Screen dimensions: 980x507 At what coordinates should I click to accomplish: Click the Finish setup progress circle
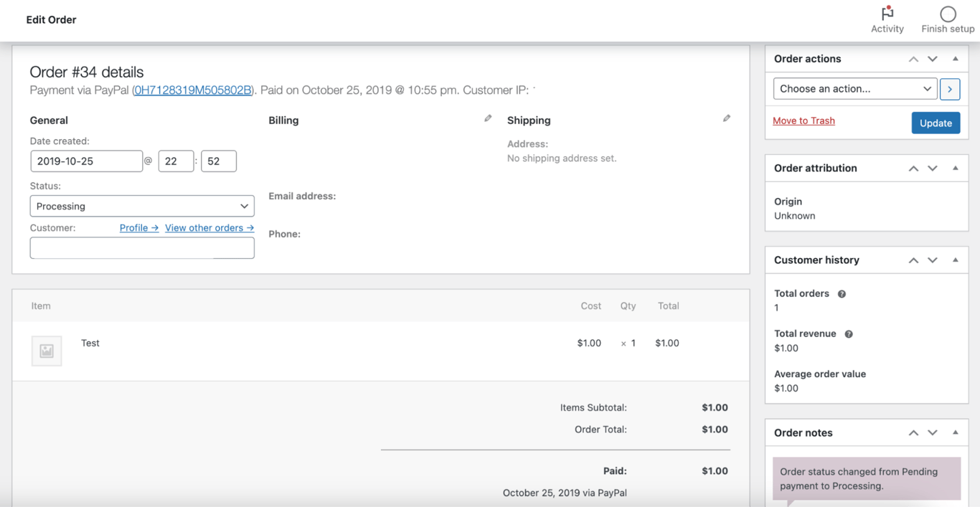point(947,14)
